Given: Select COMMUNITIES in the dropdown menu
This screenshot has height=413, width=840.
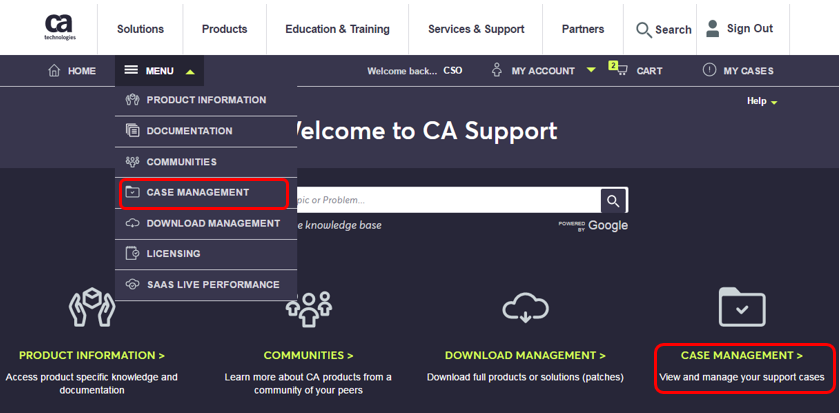Looking at the screenshot, I should [x=206, y=162].
